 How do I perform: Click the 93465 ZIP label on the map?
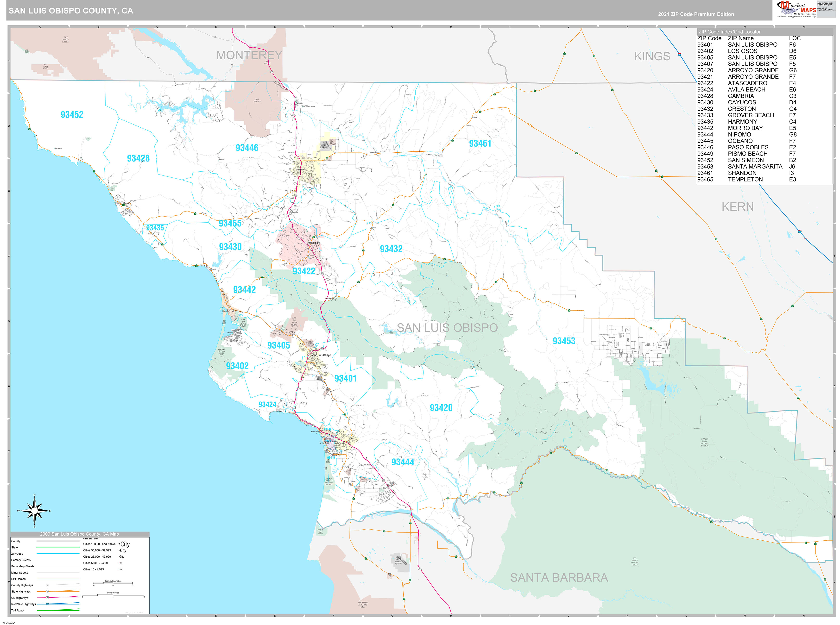click(x=230, y=224)
